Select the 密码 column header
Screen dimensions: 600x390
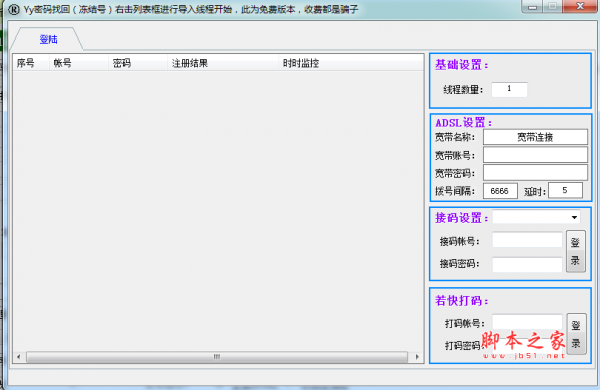(138, 63)
